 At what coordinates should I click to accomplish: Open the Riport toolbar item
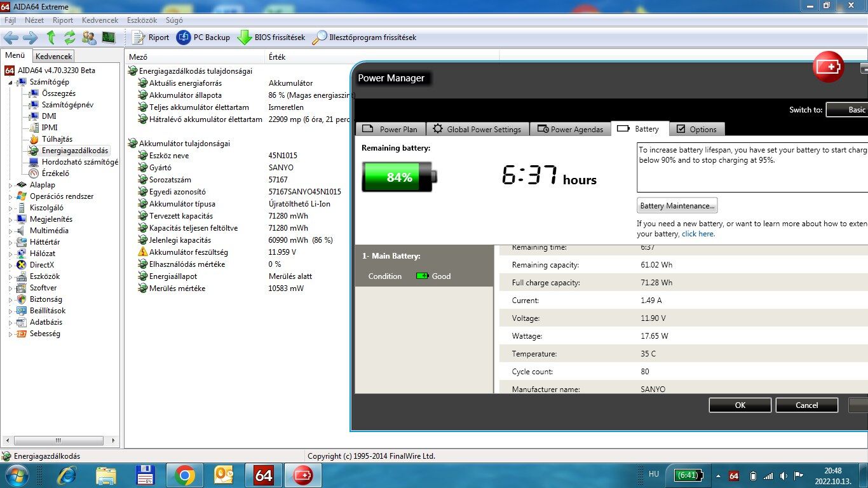coord(151,37)
